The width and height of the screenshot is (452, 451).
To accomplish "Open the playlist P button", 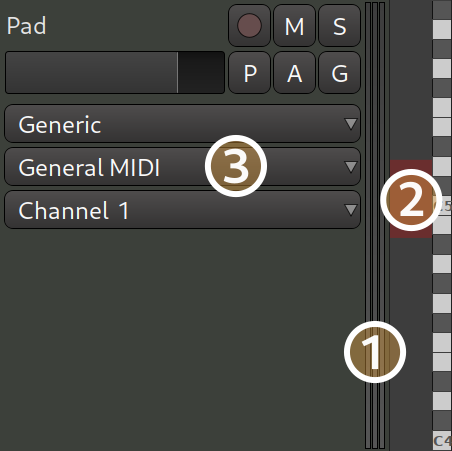I will pos(249,73).
